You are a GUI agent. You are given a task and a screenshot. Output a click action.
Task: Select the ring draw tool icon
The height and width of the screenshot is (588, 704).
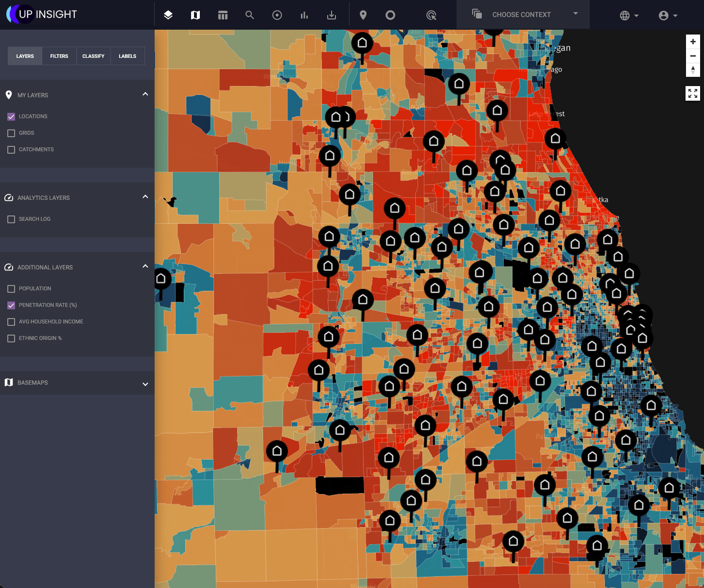(x=390, y=15)
